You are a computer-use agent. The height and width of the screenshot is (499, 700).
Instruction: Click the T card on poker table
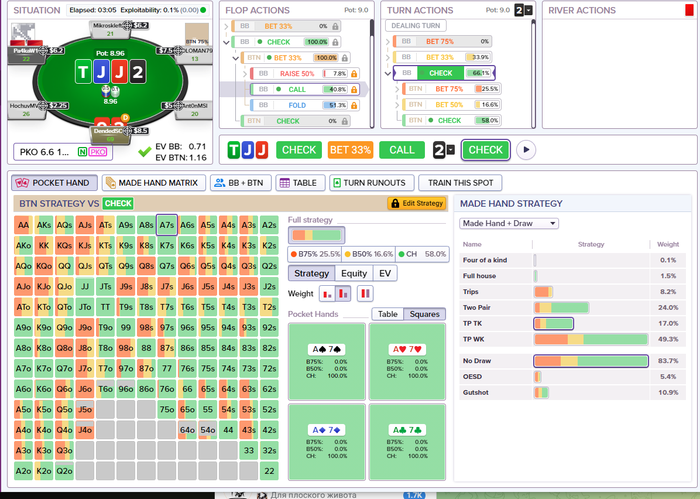(83, 72)
